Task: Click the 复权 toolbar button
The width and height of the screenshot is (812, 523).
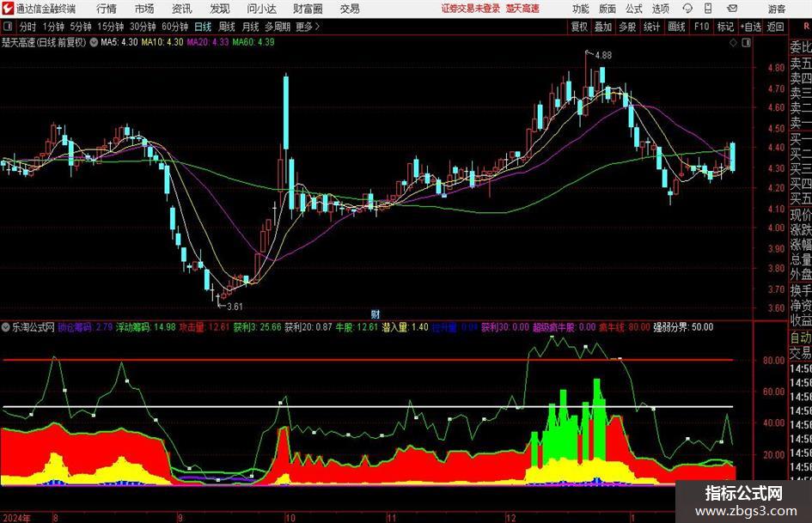Action: pos(579,27)
